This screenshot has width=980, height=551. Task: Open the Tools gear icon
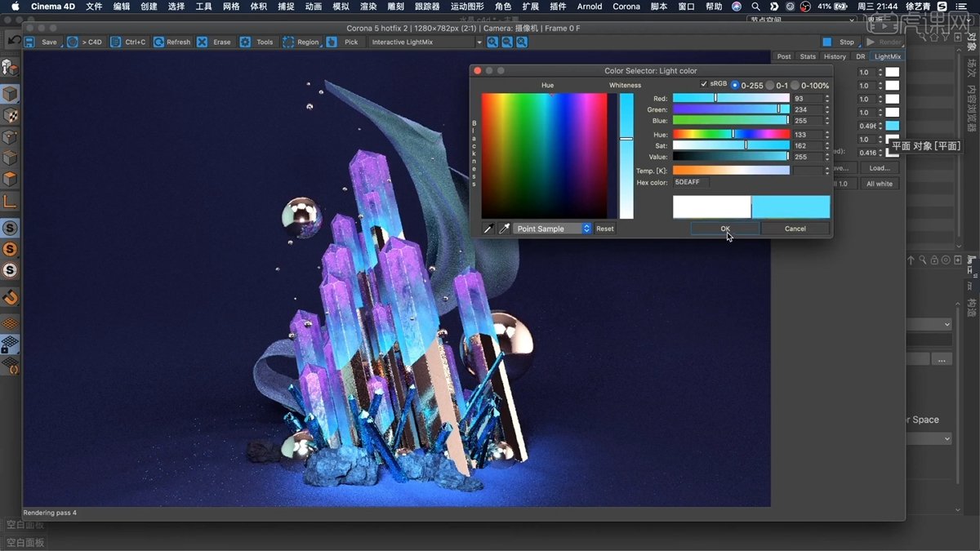(x=245, y=42)
